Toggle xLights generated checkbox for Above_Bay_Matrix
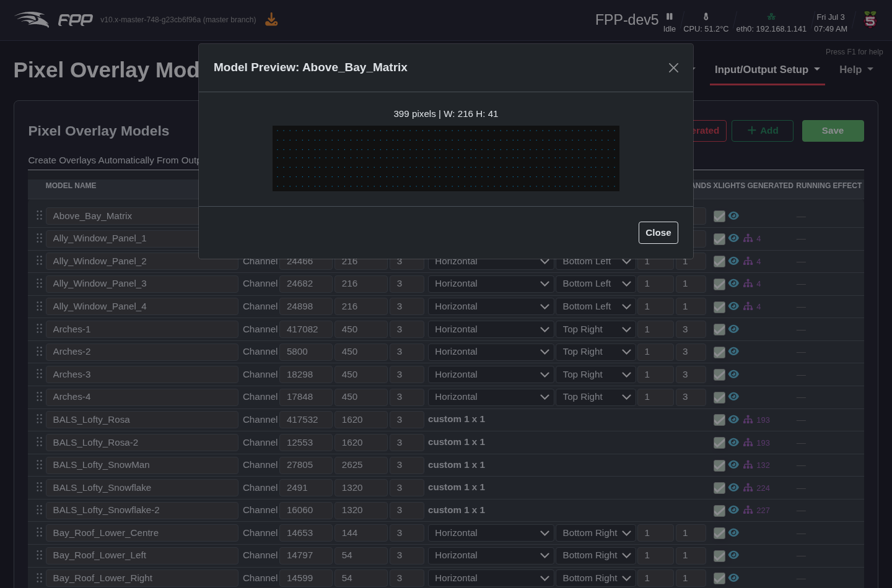 (719, 216)
